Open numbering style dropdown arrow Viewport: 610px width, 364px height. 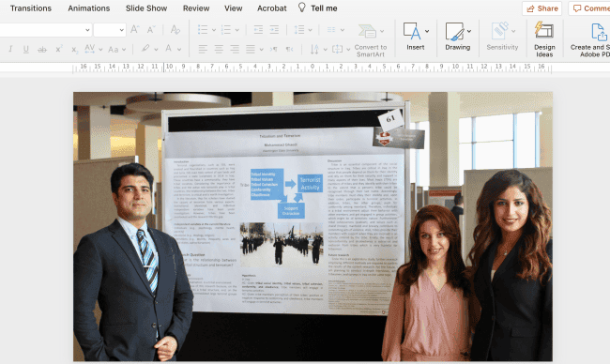click(236, 30)
